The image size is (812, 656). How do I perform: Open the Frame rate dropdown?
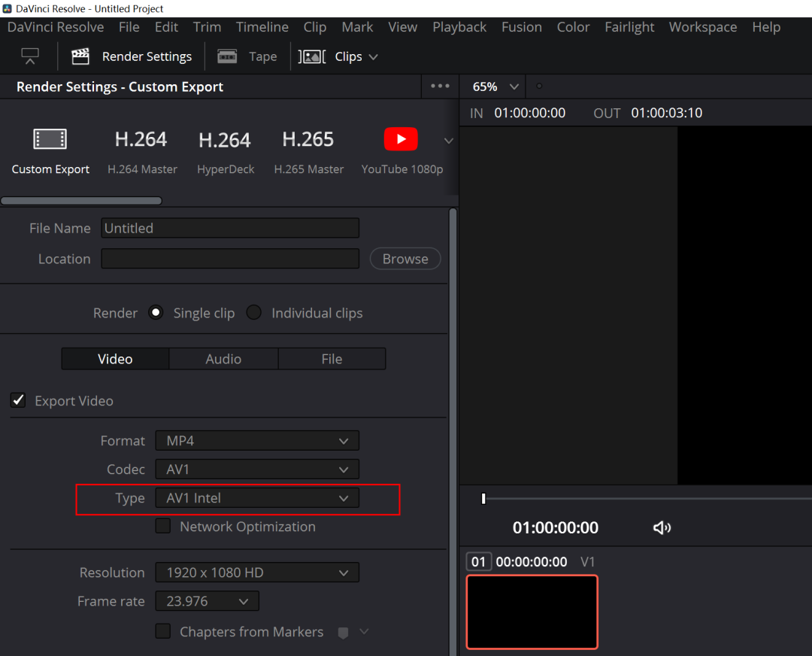click(x=208, y=601)
